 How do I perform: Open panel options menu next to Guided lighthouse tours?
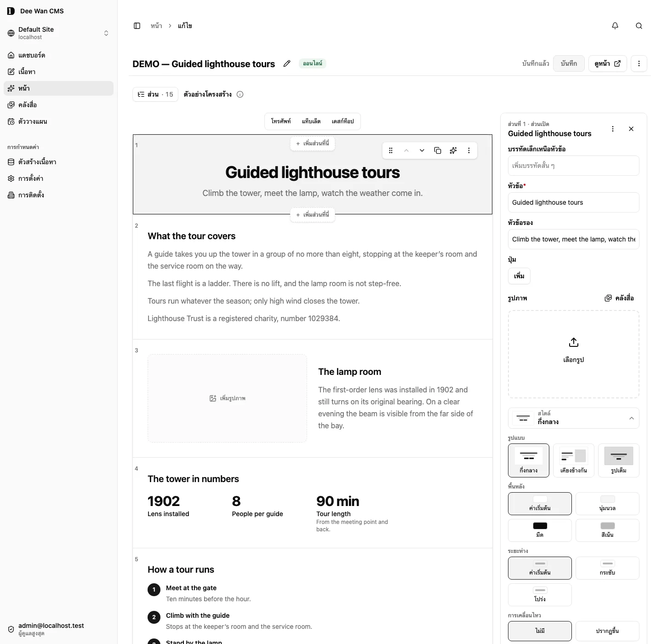pyautogui.click(x=613, y=129)
